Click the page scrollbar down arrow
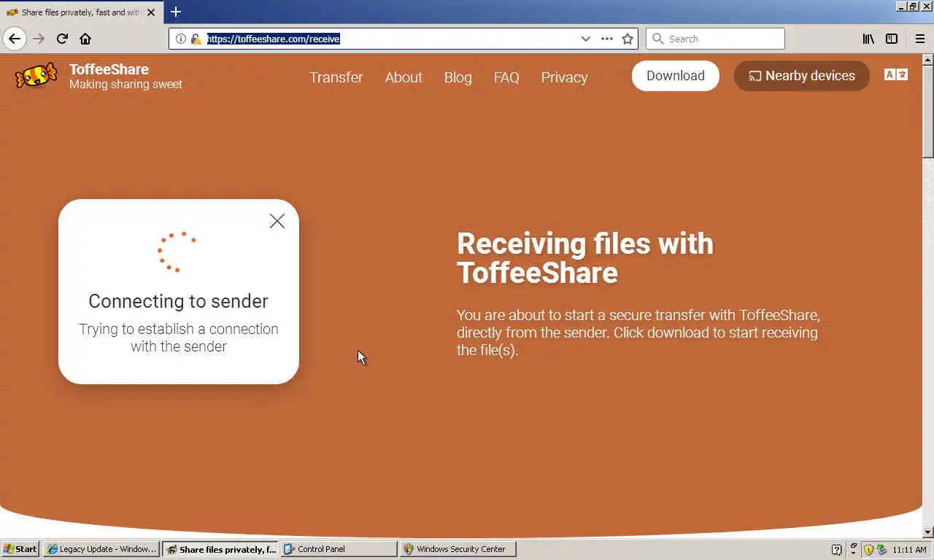The height and width of the screenshot is (560, 934). pos(928,532)
